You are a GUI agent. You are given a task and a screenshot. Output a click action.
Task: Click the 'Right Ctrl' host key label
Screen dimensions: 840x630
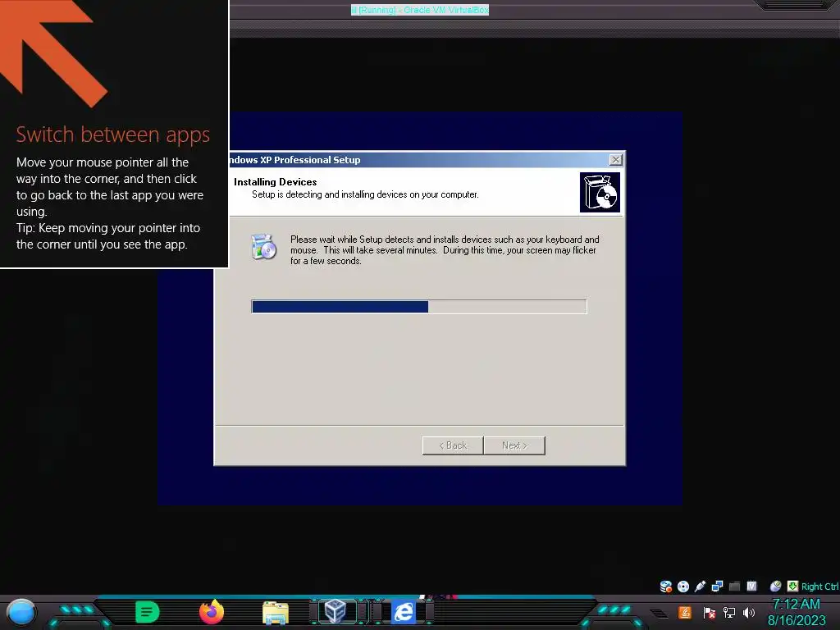click(819, 587)
